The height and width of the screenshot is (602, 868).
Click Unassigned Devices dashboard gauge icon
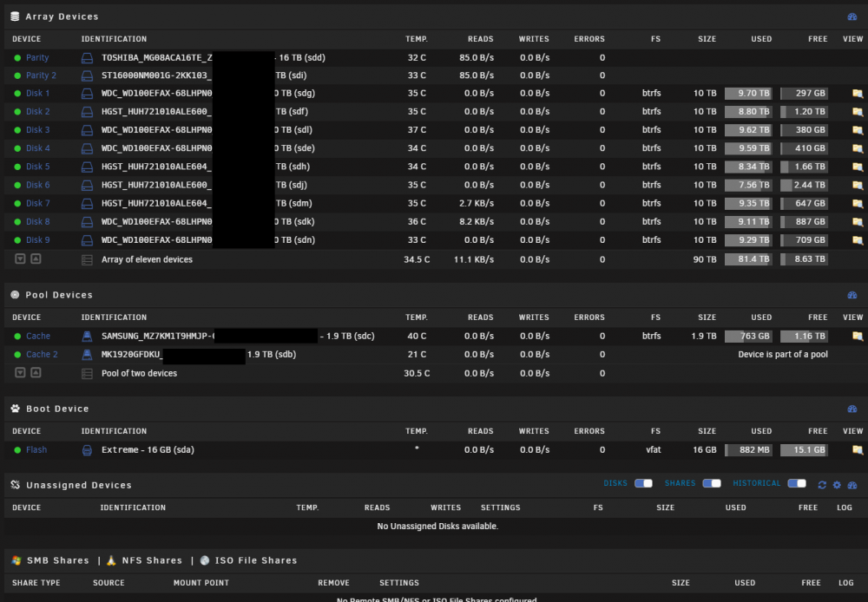pyautogui.click(x=852, y=485)
